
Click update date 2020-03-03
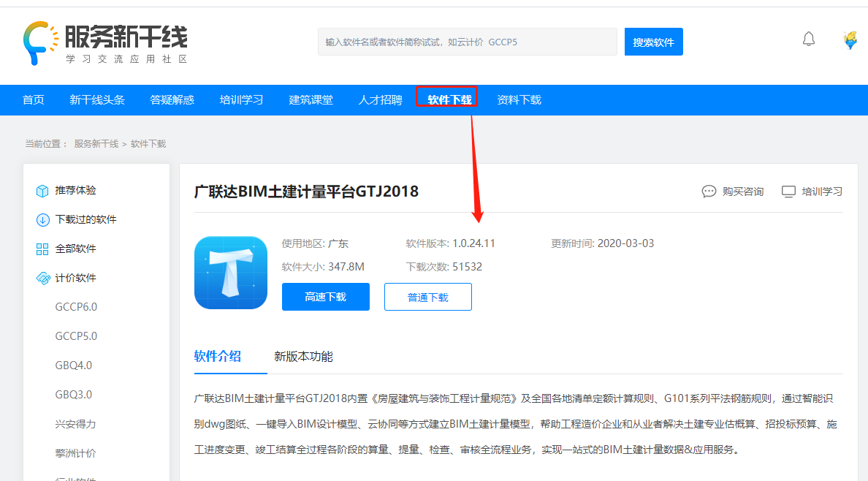625,243
